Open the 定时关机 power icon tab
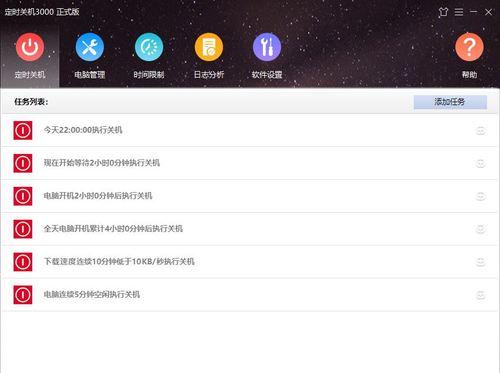Image resolution: width=500 pixels, height=373 pixels. coord(30,47)
